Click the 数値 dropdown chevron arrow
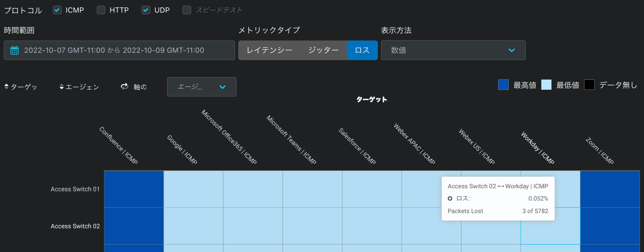 512,50
